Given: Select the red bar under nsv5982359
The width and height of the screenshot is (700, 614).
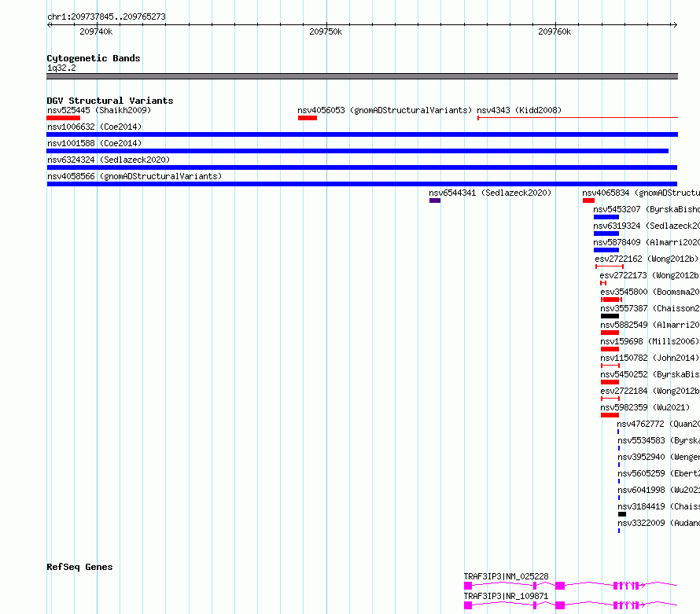Looking at the screenshot, I should point(610,415).
